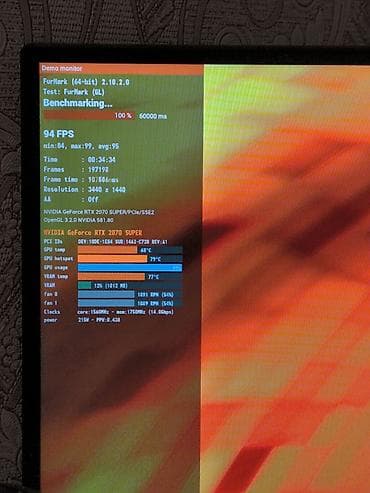Click the Resolution value 3440 x 1440
Screen dimensions: 370x493
[107, 190]
